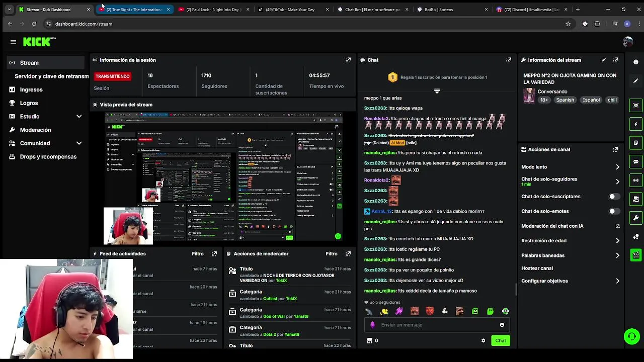This screenshot has width=644, height=362.
Task: Click Regala 1 suscripción banner
Action: click(437, 77)
